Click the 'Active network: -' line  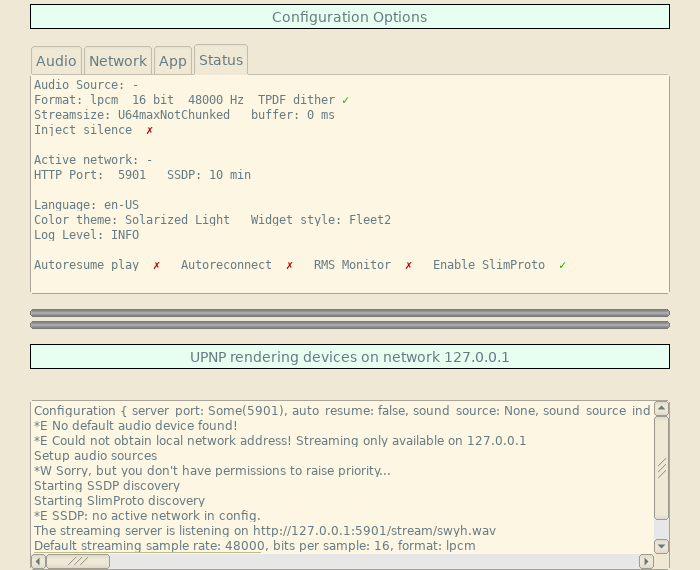click(x=93, y=160)
